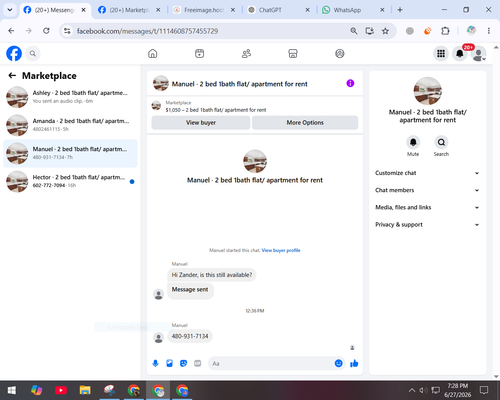Open Amanda's apartment conversation

coord(70,125)
